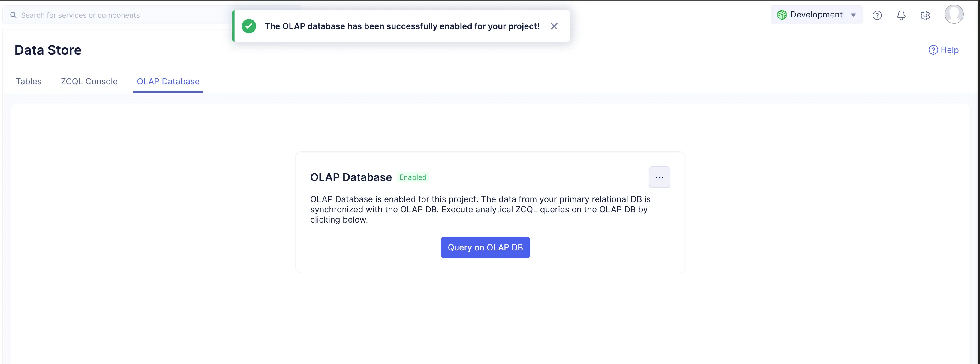This screenshot has width=980, height=364.
Task: Open the top bar help question icon
Action: (x=877, y=15)
